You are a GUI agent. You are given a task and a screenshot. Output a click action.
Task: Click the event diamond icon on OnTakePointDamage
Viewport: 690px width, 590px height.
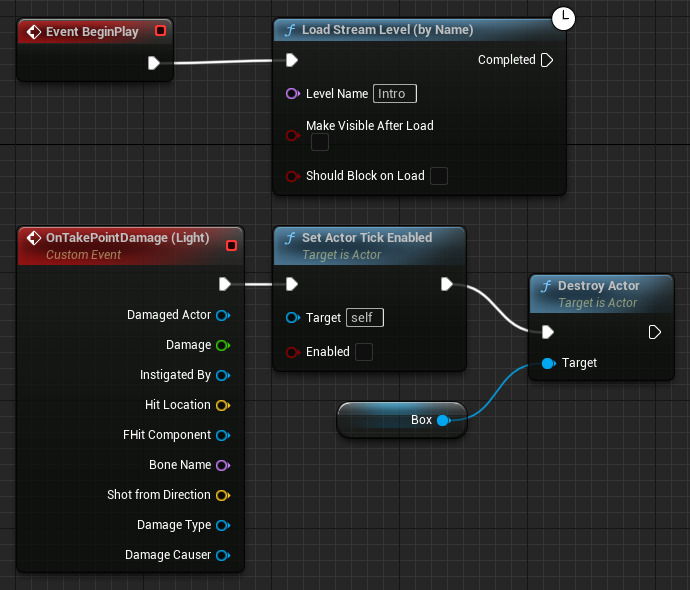(33, 238)
